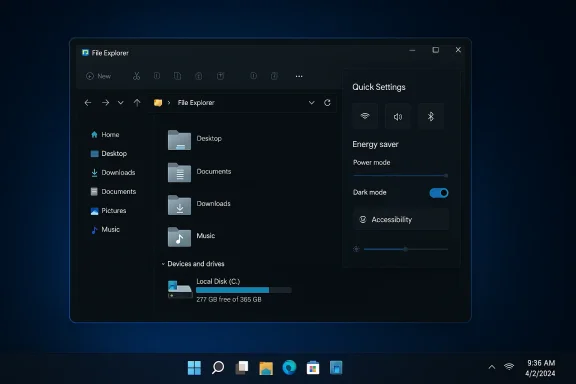Open the Accessibility option
The height and width of the screenshot is (384, 576).
pos(401,219)
